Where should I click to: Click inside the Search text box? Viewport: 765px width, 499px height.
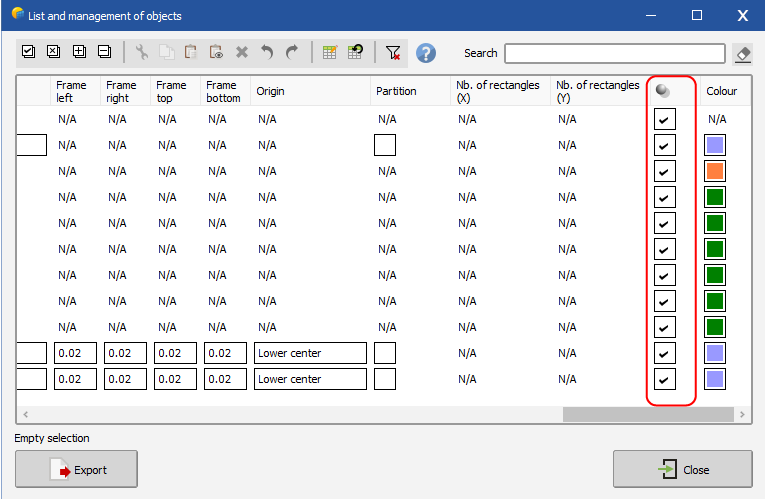pos(615,53)
